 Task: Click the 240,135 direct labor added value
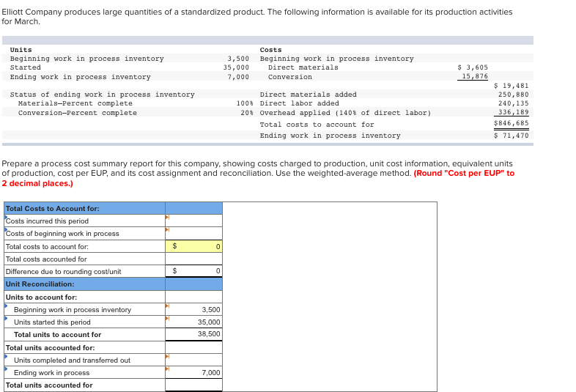pos(513,103)
